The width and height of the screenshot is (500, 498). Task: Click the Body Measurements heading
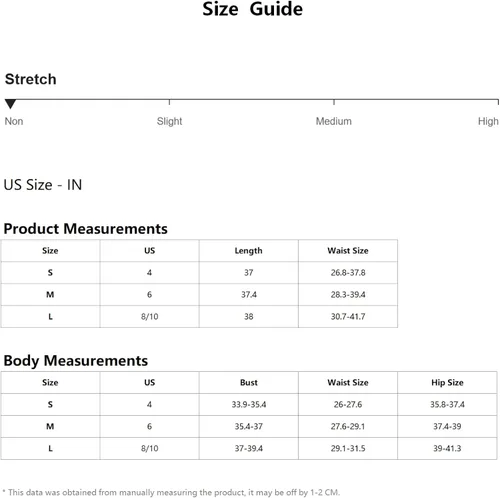click(x=76, y=361)
